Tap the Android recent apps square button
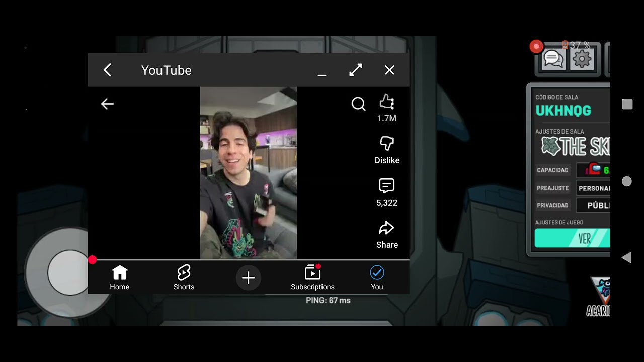The height and width of the screenshot is (362, 644). tap(627, 104)
